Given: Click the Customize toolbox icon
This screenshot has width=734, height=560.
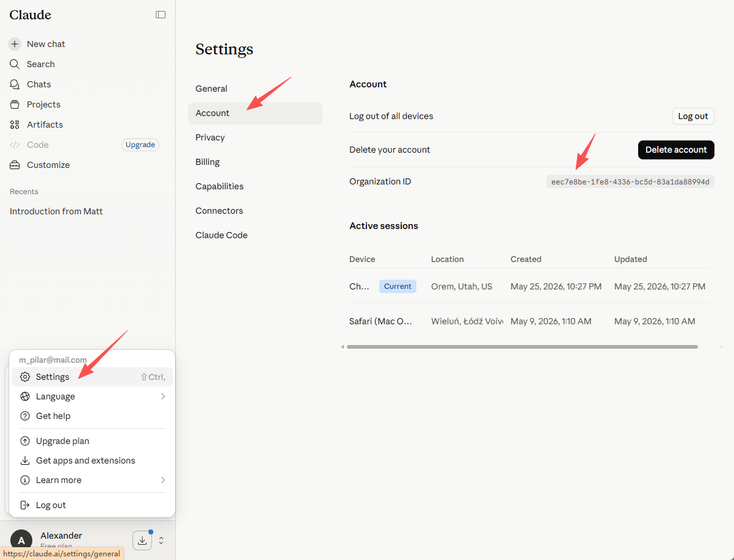Looking at the screenshot, I should tap(15, 165).
